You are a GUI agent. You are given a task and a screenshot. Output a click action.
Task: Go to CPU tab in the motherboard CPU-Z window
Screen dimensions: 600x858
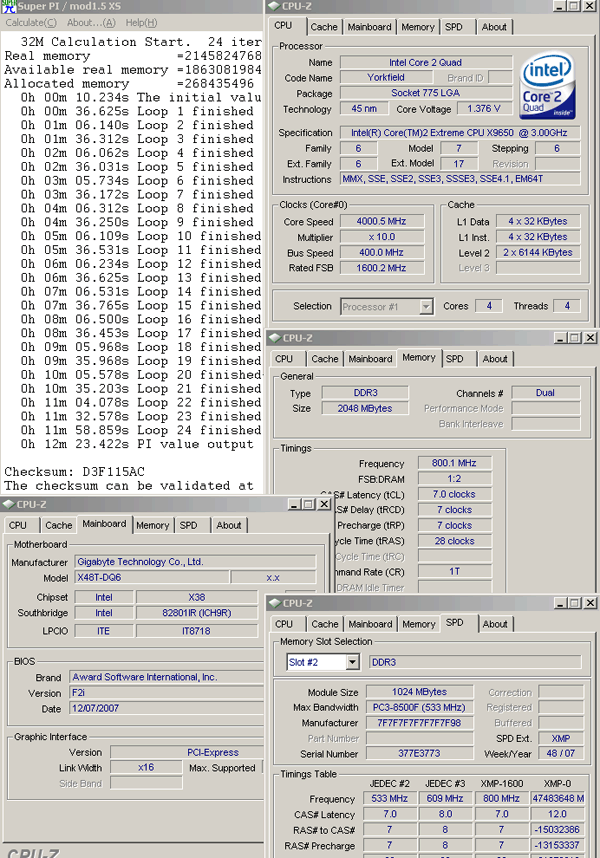[x=18, y=525]
